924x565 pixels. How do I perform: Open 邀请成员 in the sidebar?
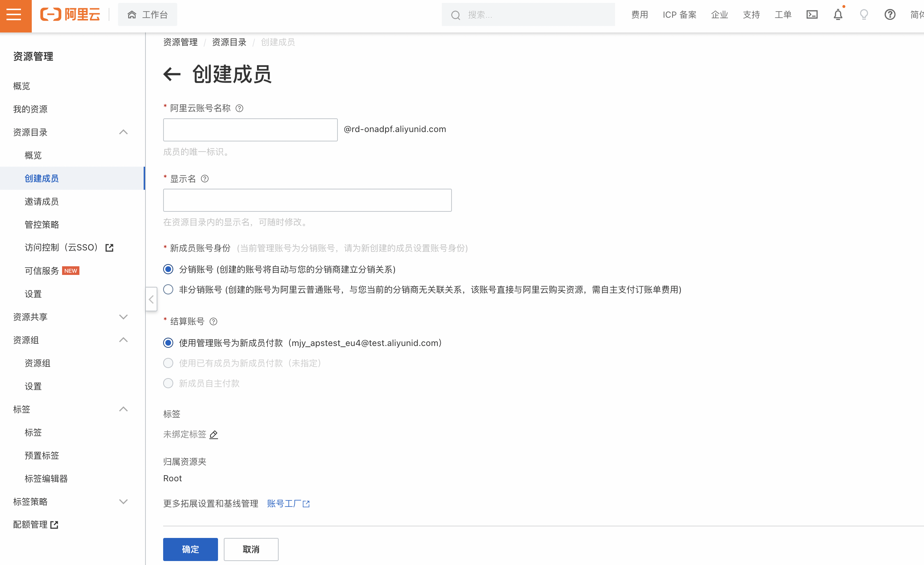tap(42, 201)
